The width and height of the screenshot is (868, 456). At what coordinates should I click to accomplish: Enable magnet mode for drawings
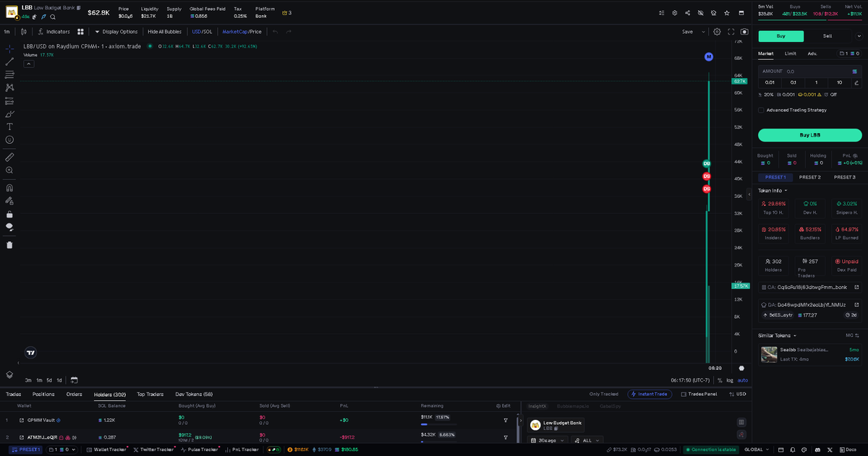tap(9, 187)
